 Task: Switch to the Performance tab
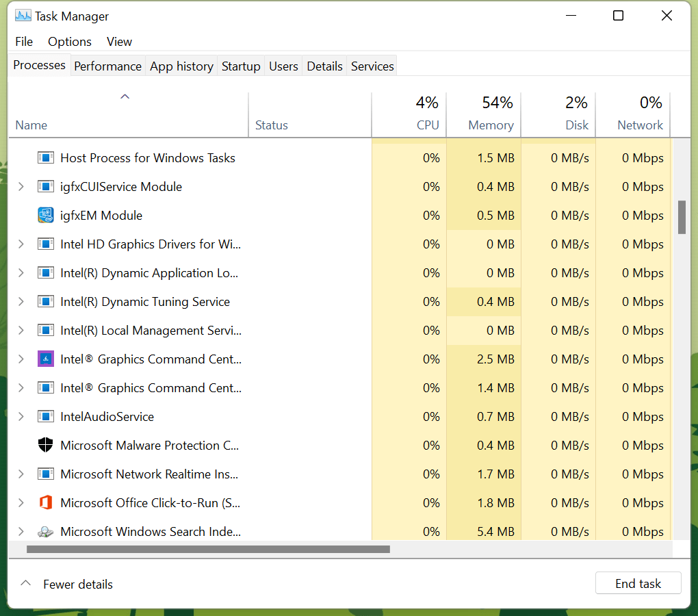click(x=107, y=66)
